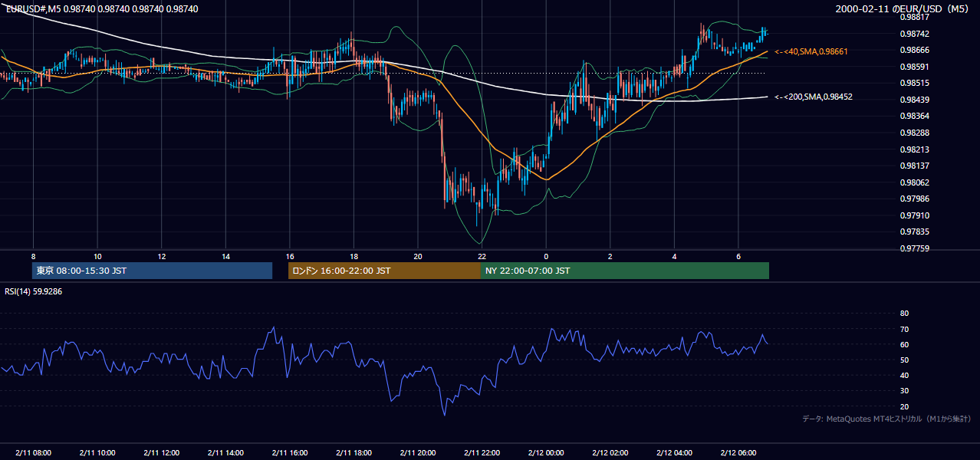Click hour label 22 under price chart
Screen dimensions: 980x460
[482, 256]
